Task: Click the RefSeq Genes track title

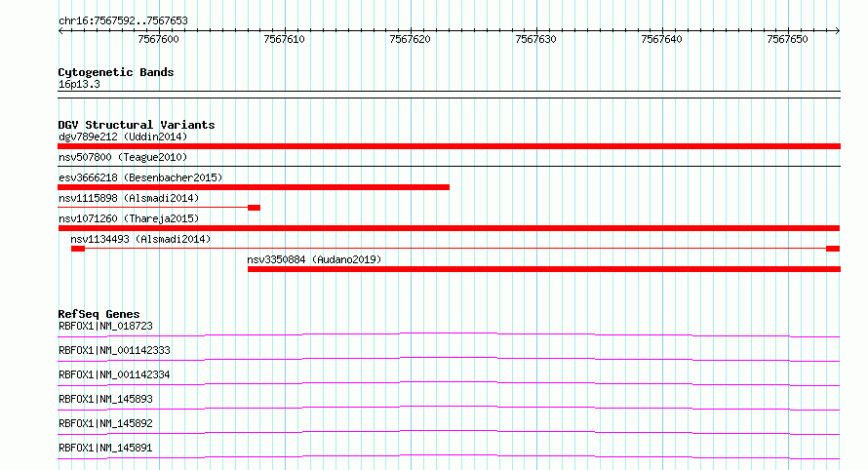Action: [x=99, y=314]
